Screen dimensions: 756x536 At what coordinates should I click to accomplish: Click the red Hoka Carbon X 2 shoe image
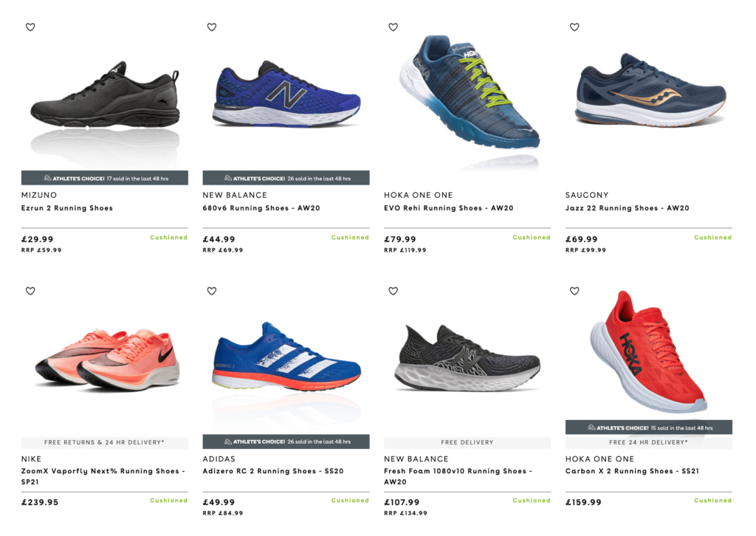(648, 352)
